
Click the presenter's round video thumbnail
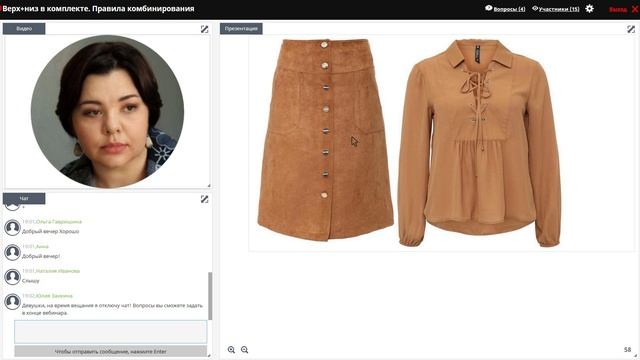107,111
